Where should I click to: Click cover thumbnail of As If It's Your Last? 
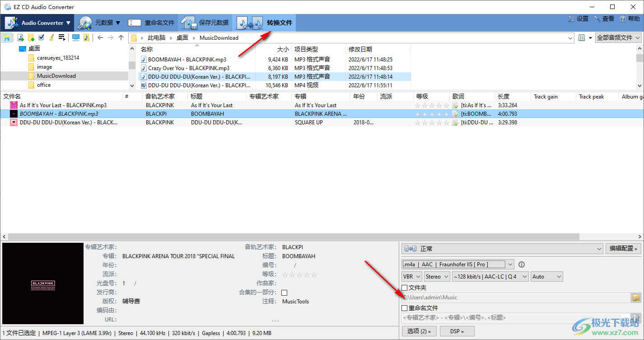tap(14, 105)
